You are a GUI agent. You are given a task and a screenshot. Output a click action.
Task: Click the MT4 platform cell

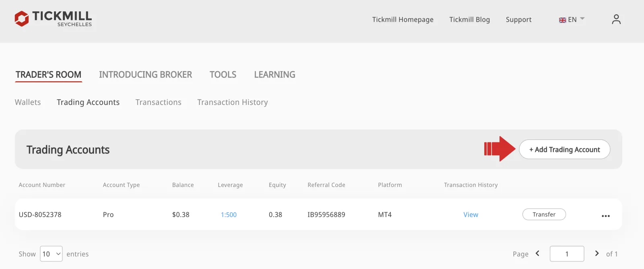pyautogui.click(x=384, y=215)
